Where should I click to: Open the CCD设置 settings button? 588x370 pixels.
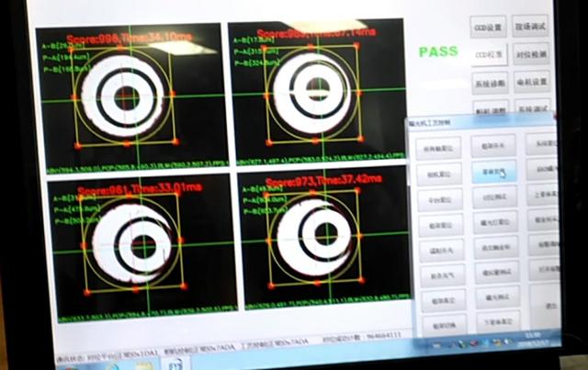[488, 27]
